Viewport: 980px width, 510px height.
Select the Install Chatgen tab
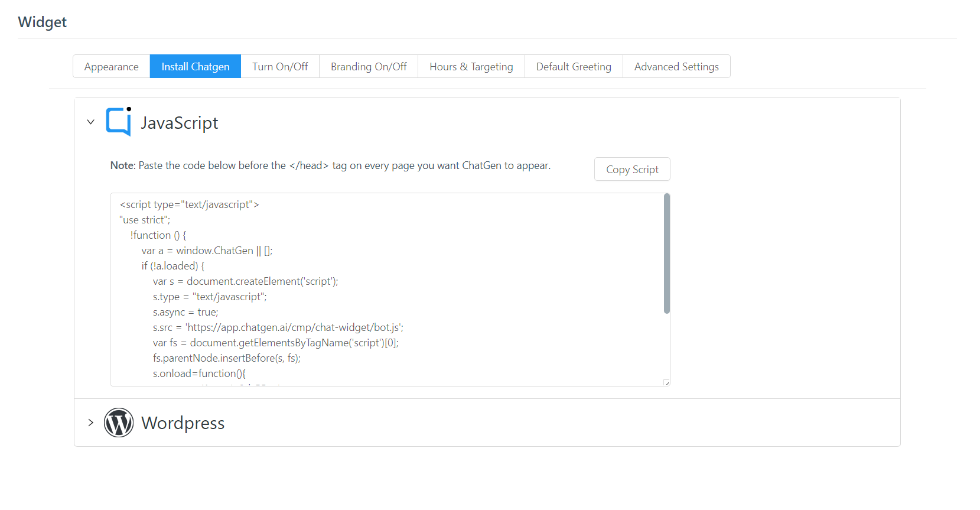point(196,66)
